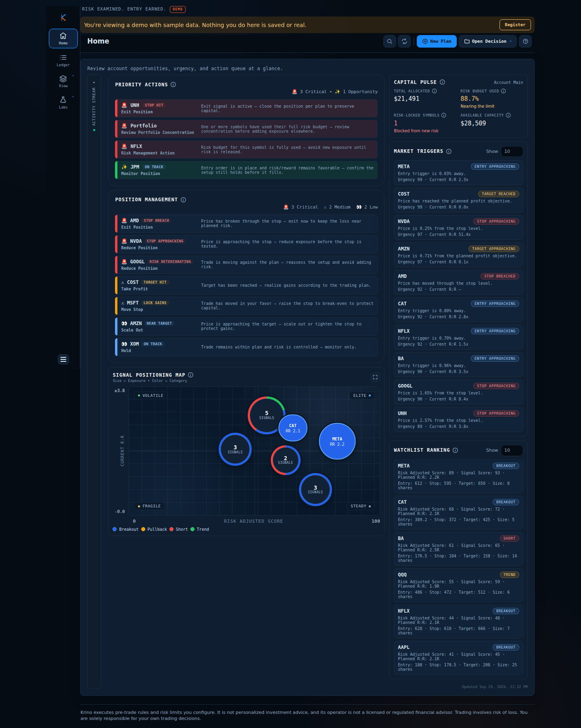Image resolution: width=581 pixels, height=728 pixels.
Task: Select the CAT bubble on the signal map
Action: [293, 428]
